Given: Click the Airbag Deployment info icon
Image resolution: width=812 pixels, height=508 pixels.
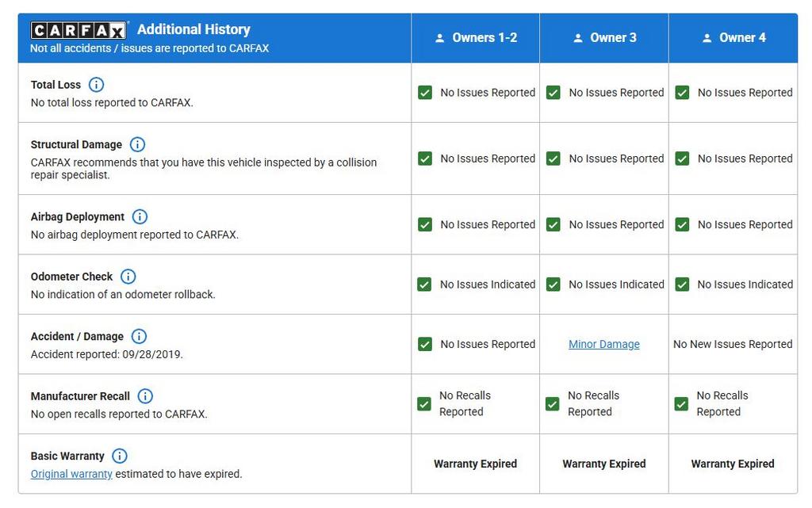Looking at the screenshot, I should pos(140,217).
